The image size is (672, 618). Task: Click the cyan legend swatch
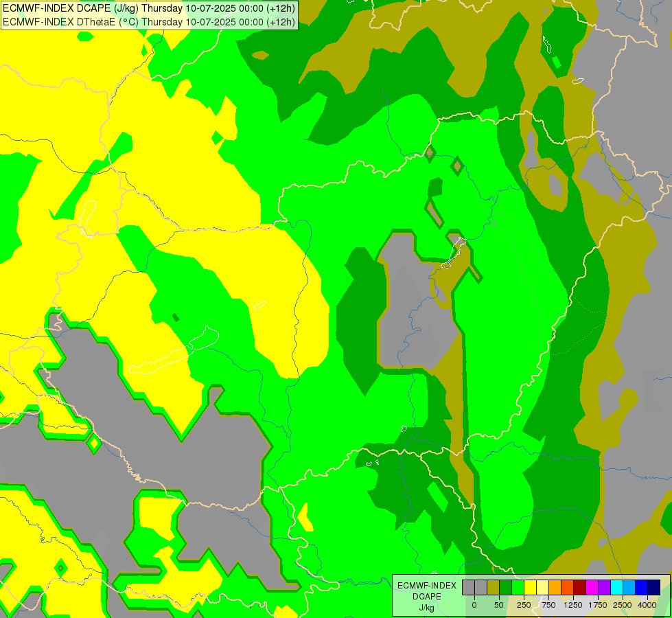point(617,587)
